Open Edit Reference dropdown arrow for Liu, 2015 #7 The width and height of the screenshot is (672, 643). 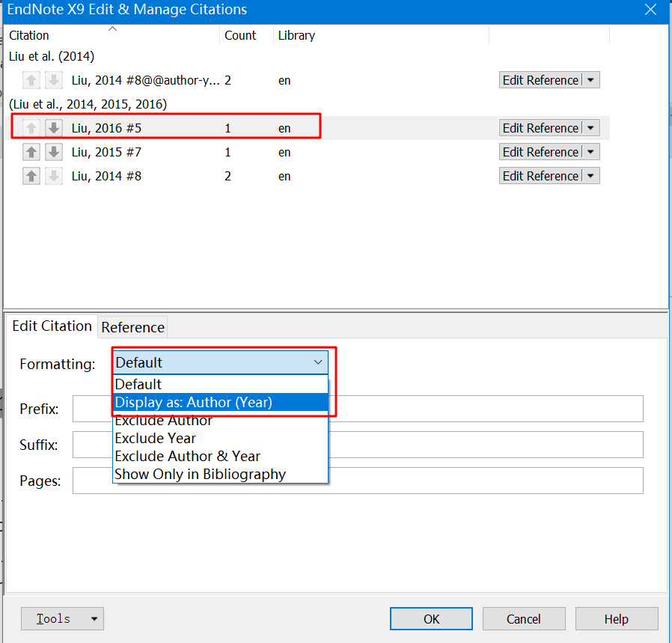[591, 152]
